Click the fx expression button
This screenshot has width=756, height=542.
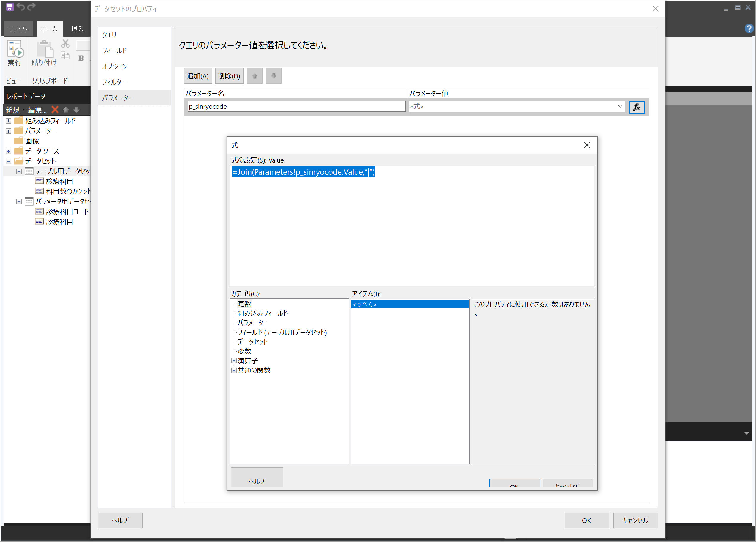636,107
